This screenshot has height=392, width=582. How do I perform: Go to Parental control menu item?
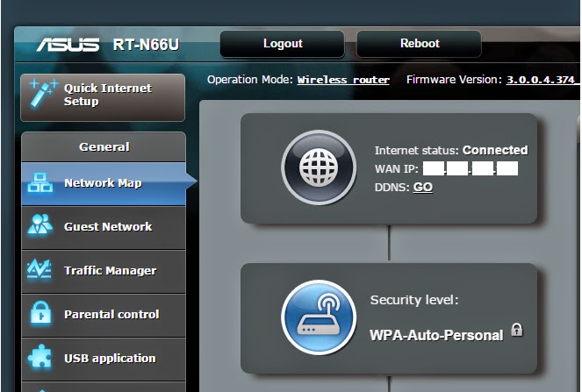(104, 315)
